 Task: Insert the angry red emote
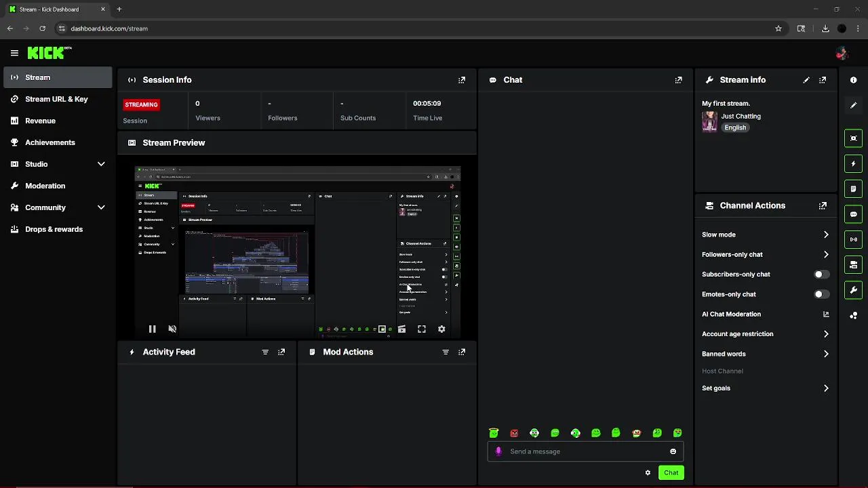(x=514, y=433)
